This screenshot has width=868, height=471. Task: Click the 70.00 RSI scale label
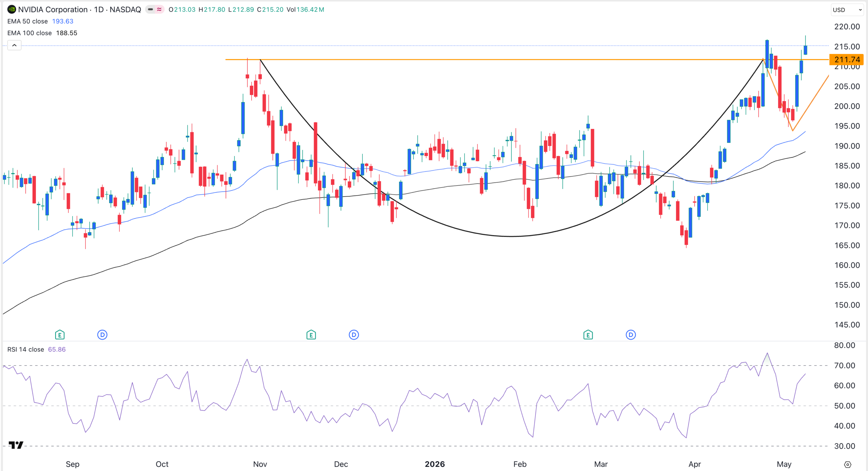(845, 366)
